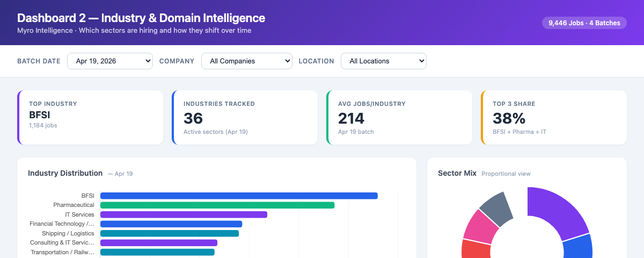
Task: Click the 'Myro Intelligence' subtitle line
Action: pos(134,31)
